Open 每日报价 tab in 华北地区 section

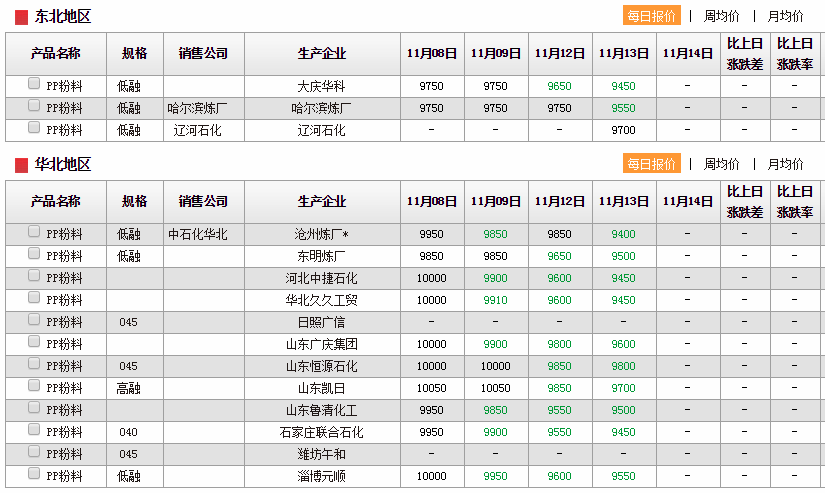point(651,164)
